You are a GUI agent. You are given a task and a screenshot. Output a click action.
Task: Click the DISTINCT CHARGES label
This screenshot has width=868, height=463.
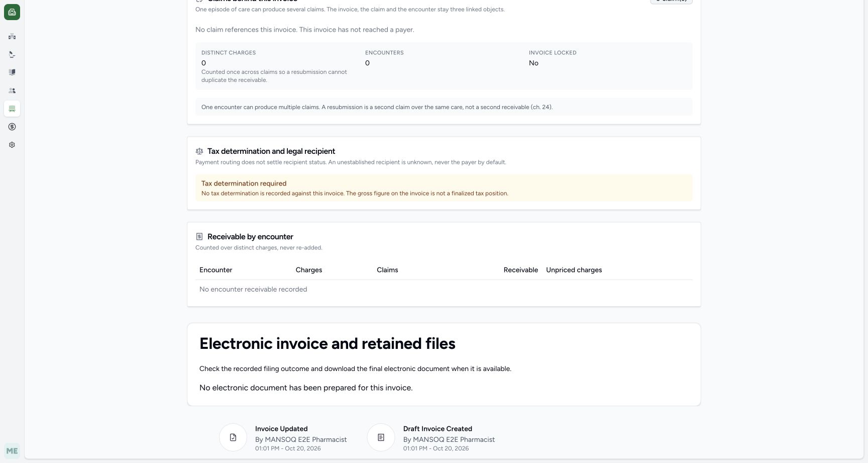click(229, 53)
